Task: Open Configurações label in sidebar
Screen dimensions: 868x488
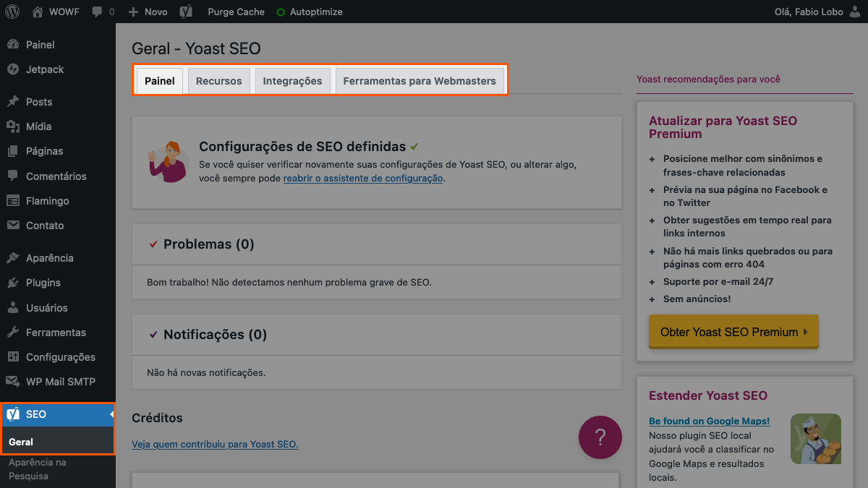Action: point(61,357)
